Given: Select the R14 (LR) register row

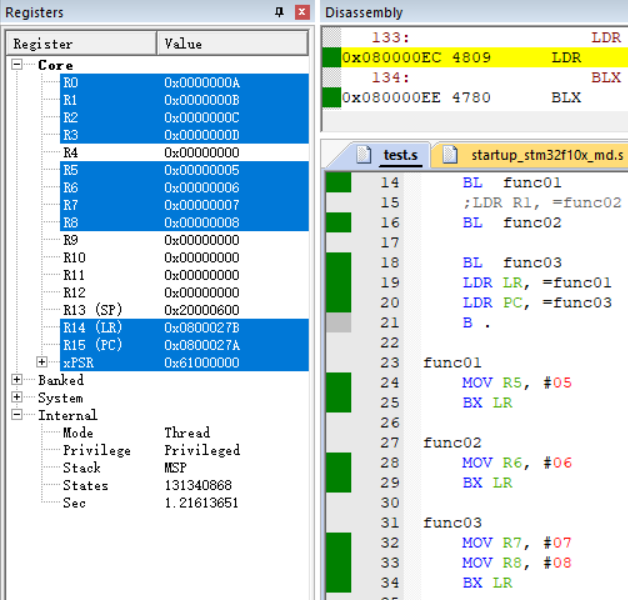Looking at the screenshot, I should point(184,328).
